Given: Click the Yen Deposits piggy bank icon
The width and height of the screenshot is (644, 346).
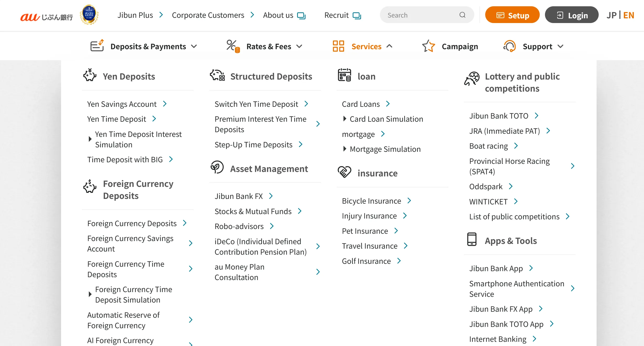Looking at the screenshot, I should [90, 75].
